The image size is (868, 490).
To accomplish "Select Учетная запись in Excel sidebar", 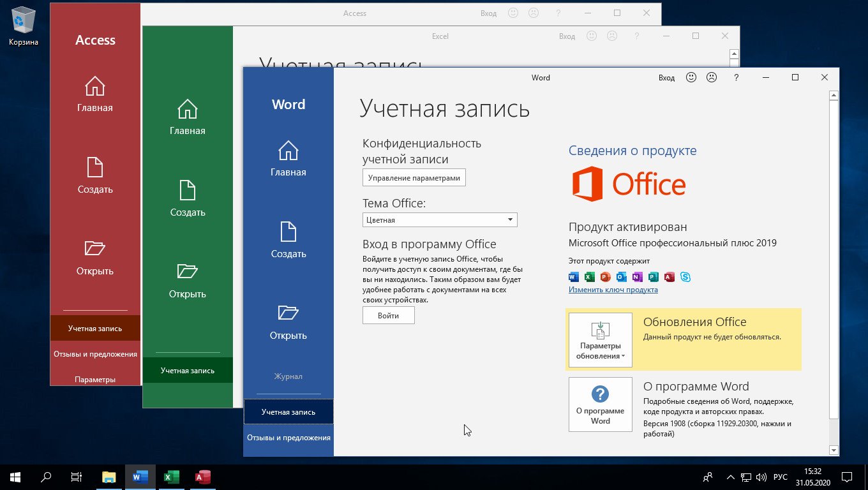I will click(x=187, y=370).
